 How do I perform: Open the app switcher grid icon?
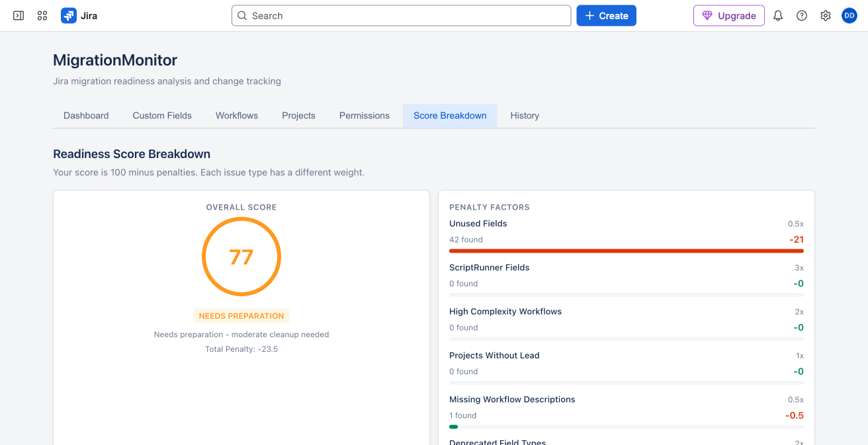click(x=42, y=15)
